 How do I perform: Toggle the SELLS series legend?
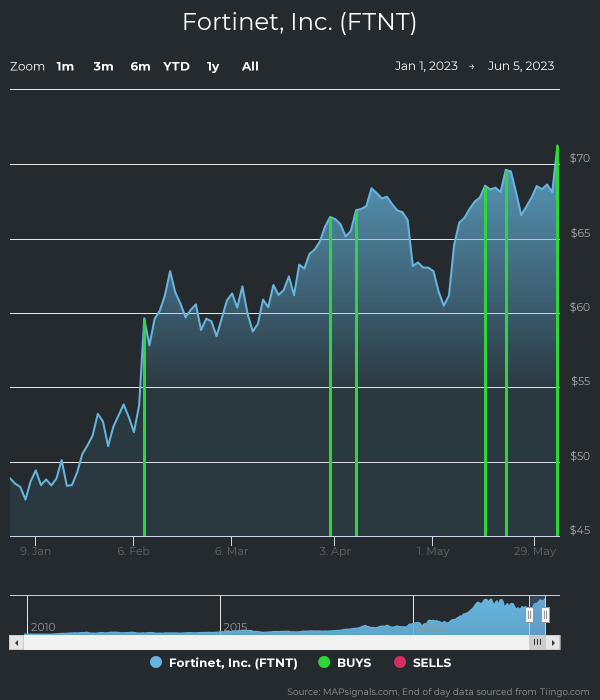[x=422, y=662]
